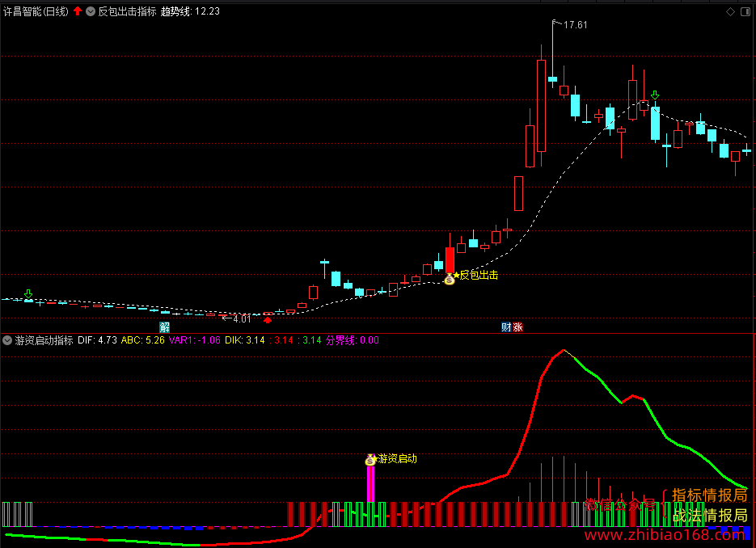Click the DIF: 4.73 readout
The width and height of the screenshot is (756, 548).
coord(97,340)
